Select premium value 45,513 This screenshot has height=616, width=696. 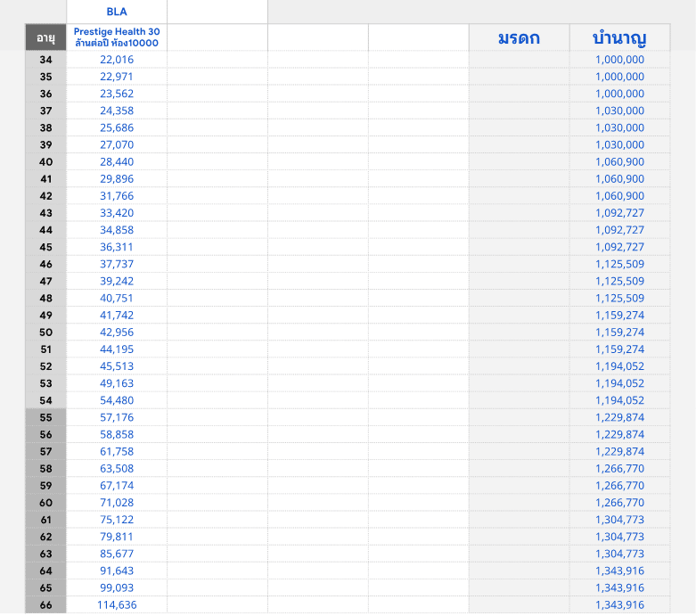(117, 366)
